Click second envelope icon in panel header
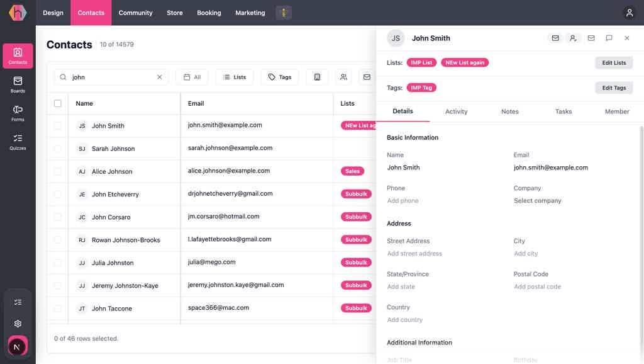This screenshot has width=644, height=364. point(591,38)
